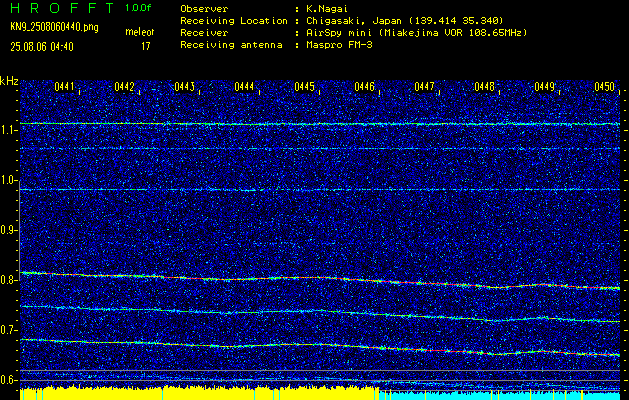Click the 0.9 kHz axis label
This screenshot has height=400, width=629.
click(x=7, y=230)
